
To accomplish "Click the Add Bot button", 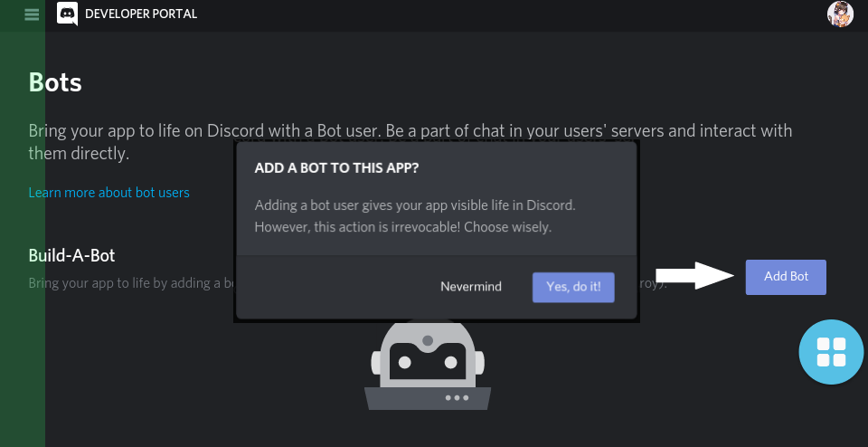I will click(x=786, y=277).
